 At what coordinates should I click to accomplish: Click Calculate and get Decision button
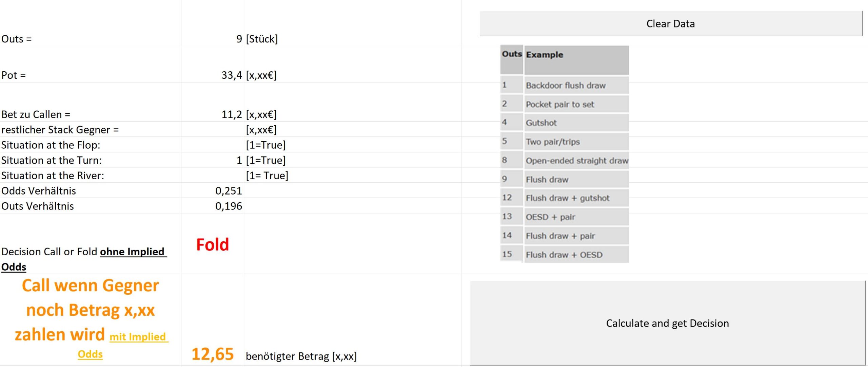[667, 323]
